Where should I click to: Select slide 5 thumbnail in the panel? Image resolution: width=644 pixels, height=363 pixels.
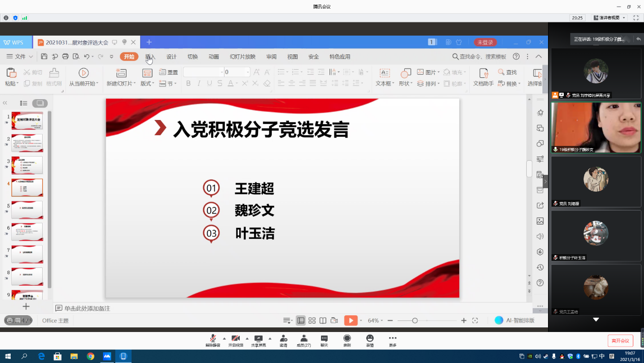tap(27, 209)
